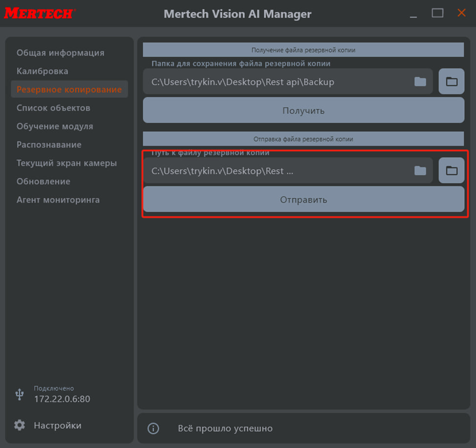Click the Настройки gear icon
Viewport: 476px width, 448px height.
click(20, 425)
